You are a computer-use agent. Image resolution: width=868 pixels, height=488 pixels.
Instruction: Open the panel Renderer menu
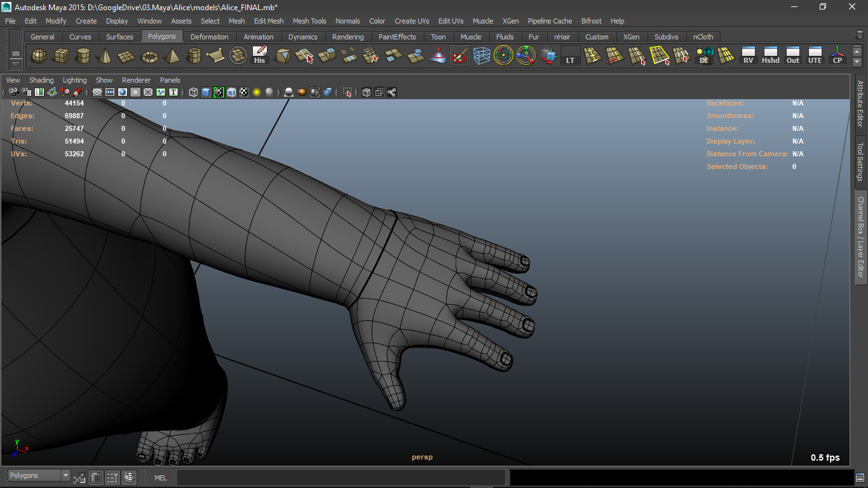pos(136,80)
